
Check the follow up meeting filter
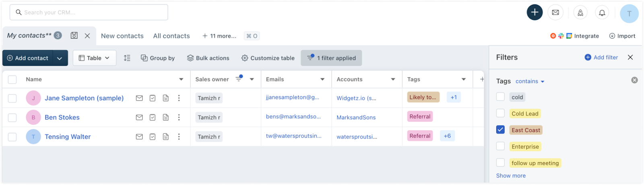pyautogui.click(x=500, y=163)
